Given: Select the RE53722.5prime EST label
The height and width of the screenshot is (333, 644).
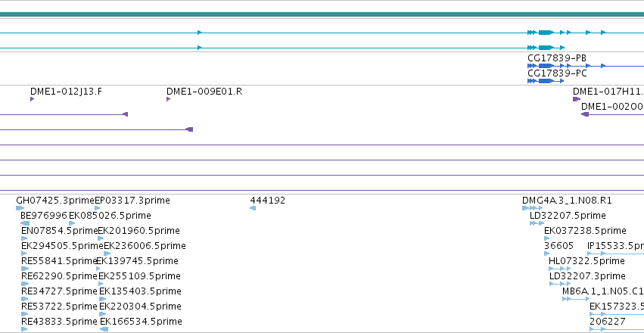Looking at the screenshot, I should (x=59, y=307).
